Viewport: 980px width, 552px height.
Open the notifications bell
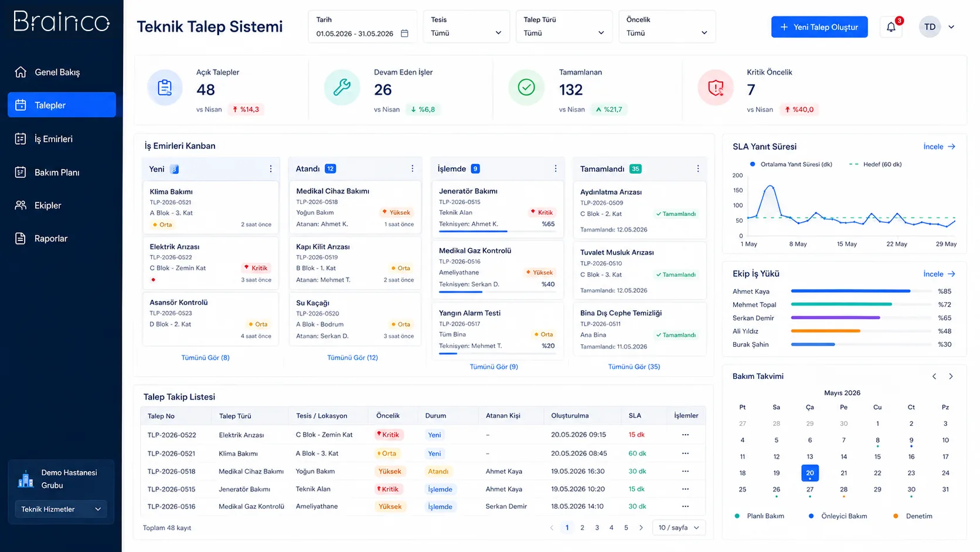pos(891,27)
